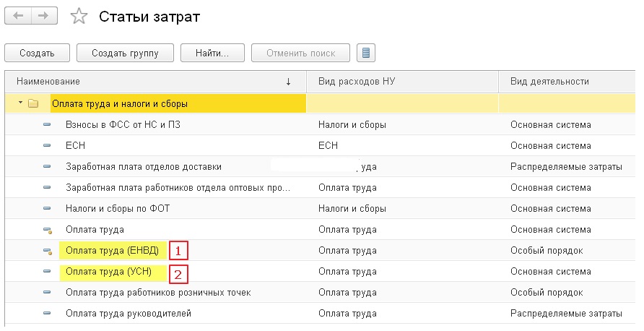Click item icon of Оплата труда (УСН)
644x331 pixels.
pos(47,271)
